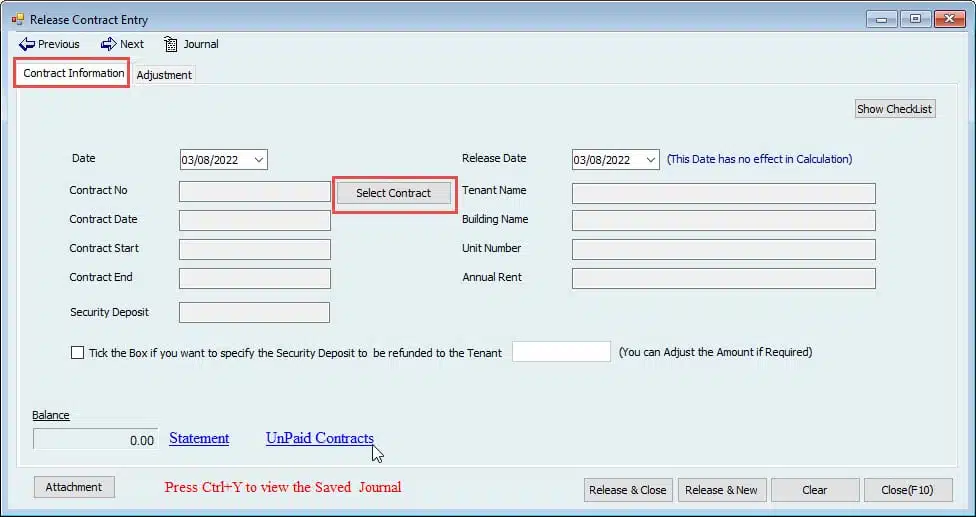Click the Annual Rent field
This screenshot has height=517, width=976.
pyautogui.click(x=724, y=279)
